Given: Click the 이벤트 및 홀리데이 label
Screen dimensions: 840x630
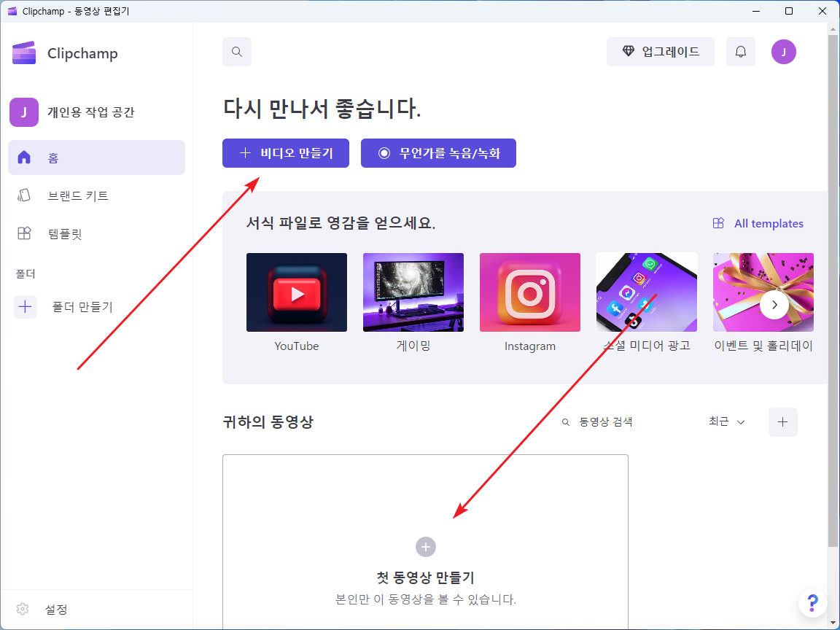Looking at the screenshot, I should 763,346.
